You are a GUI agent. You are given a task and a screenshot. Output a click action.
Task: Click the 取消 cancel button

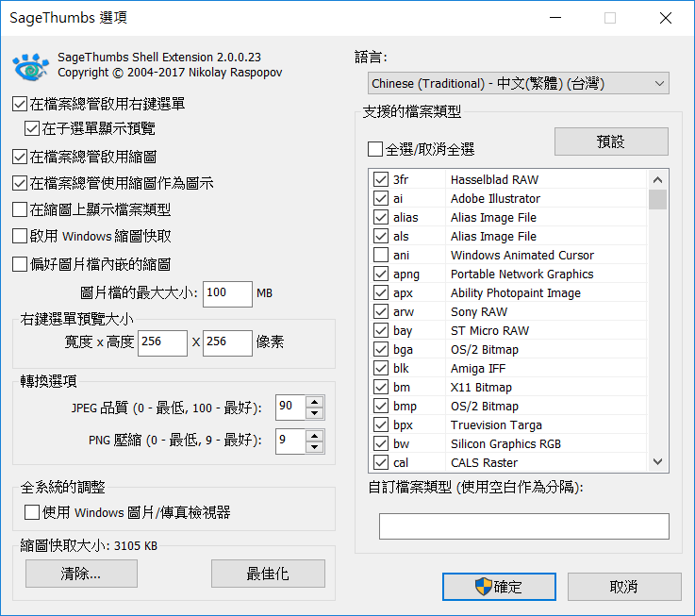coord(624,587)
